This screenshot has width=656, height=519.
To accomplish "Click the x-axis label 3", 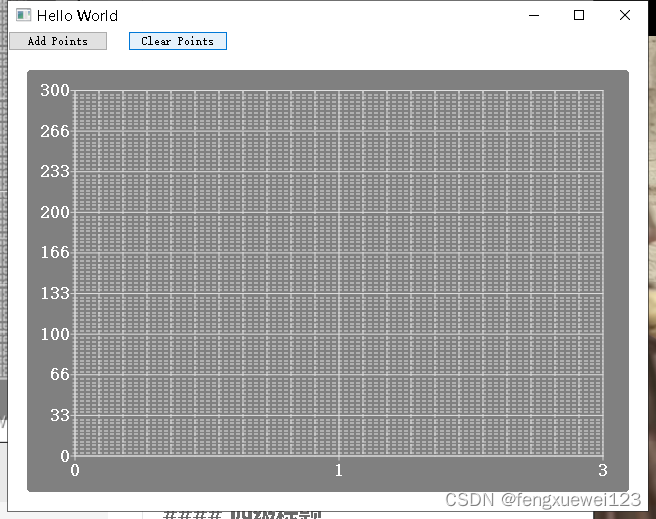I will coord(602,471).
